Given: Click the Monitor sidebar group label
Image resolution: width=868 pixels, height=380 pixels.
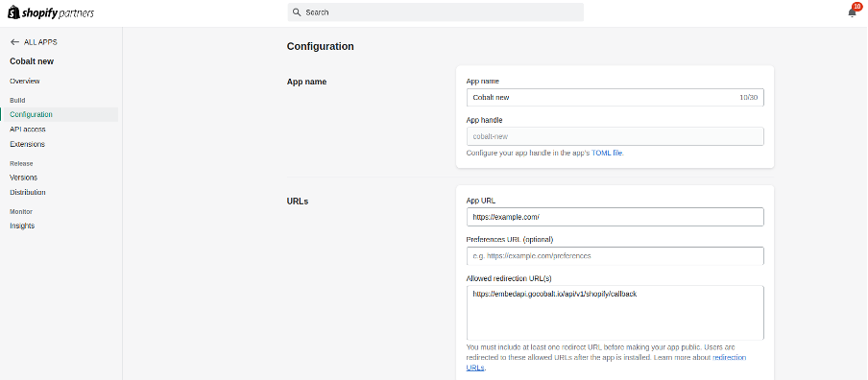Looking at the screenshot, I should (x=21, y=212).
